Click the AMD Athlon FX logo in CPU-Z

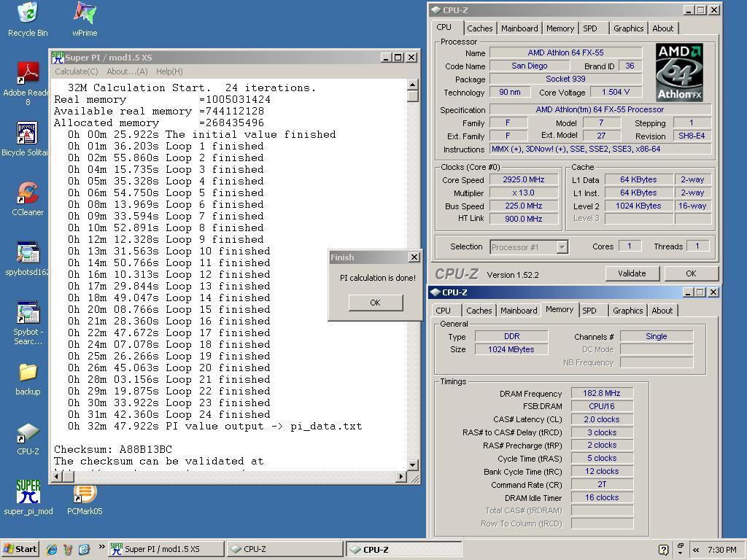pos(679,72)
